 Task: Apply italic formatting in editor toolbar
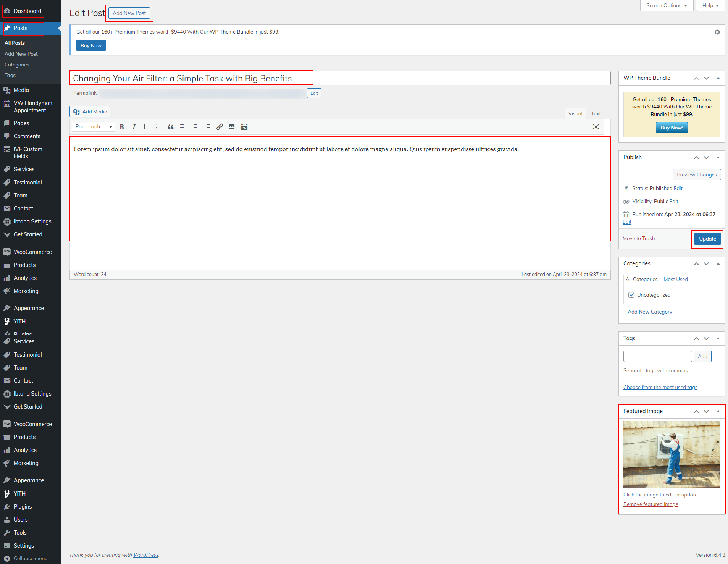pyautogui.click(x=134, y=127)
